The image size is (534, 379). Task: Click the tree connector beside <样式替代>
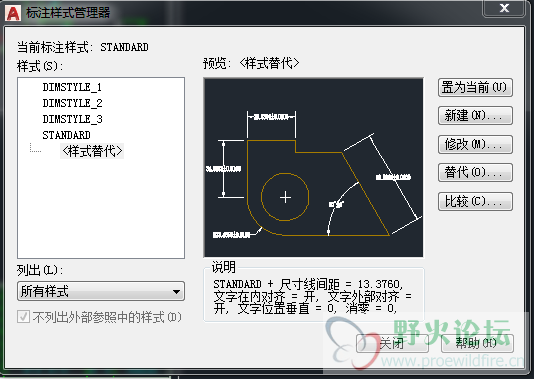pyautogui.click(x=35, y=148)
